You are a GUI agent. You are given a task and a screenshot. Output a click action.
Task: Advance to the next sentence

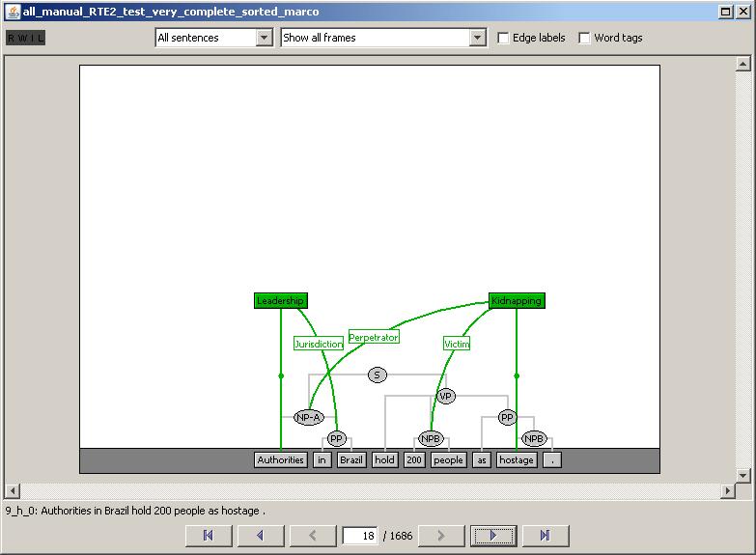[493, 536]
